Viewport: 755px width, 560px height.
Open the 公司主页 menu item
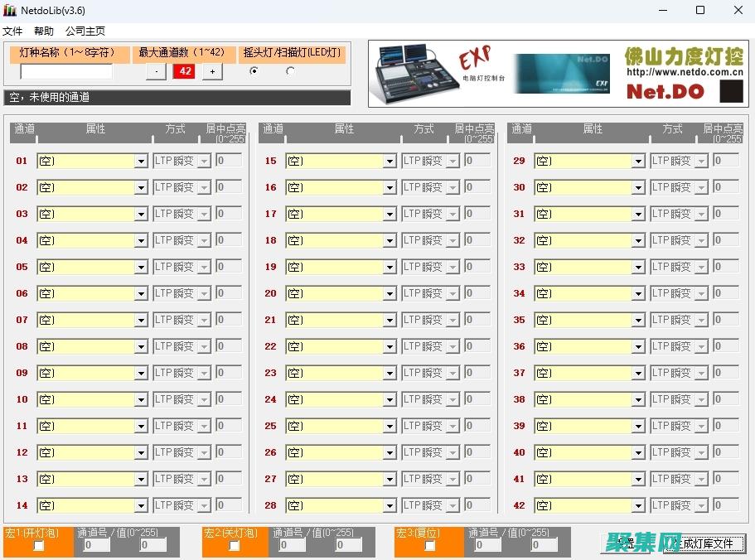click(85, 31)
